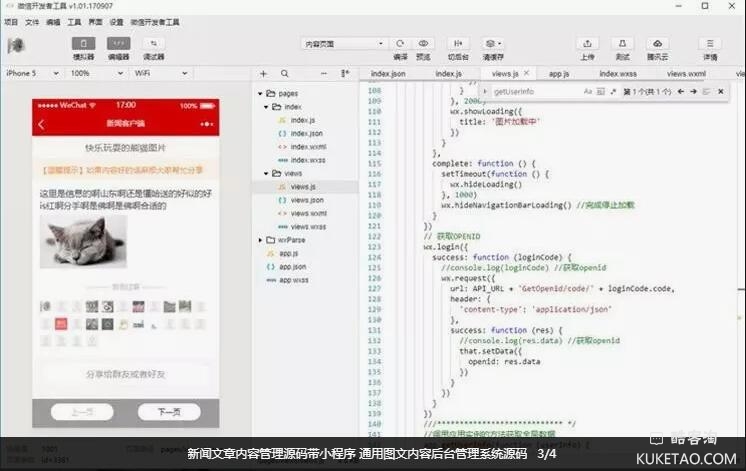Click the file tree more options ellipsis
Screen dimensions: 746x471
324,74
